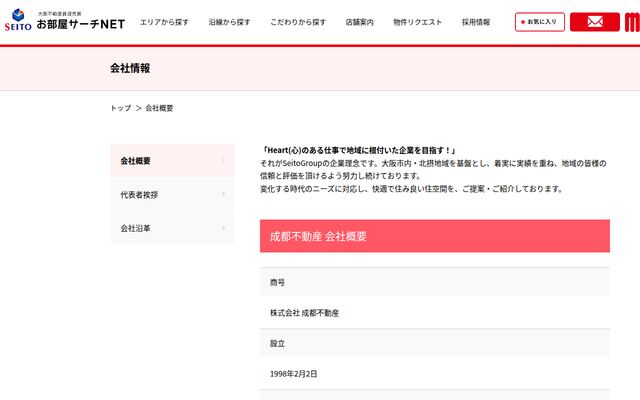Select 会社概要 in the side menu

coord(172,160)
